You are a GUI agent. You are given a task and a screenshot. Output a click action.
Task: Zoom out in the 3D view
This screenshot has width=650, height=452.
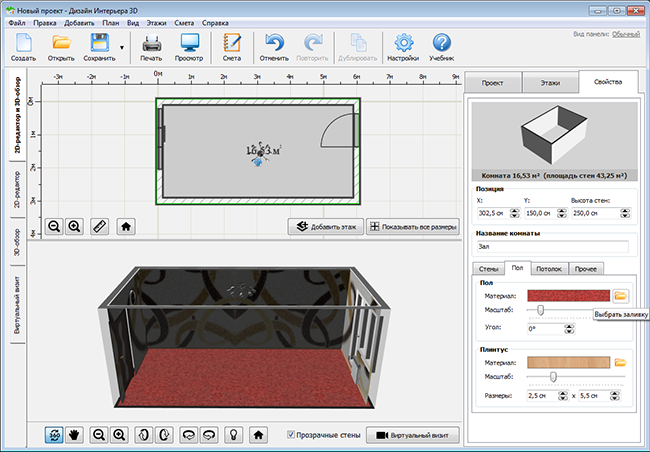(99, 435)
